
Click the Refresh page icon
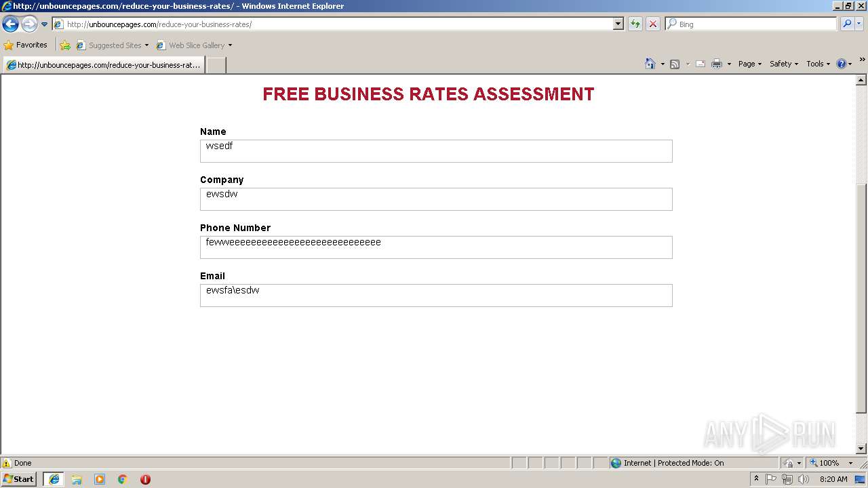click(x=635, y=24)
